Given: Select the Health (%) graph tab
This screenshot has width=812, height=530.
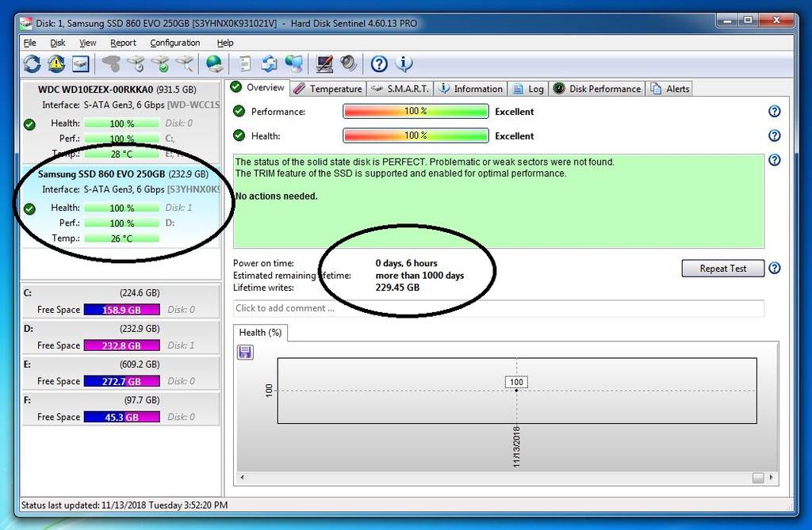Looking at the screenshot, I should point(260,333).
